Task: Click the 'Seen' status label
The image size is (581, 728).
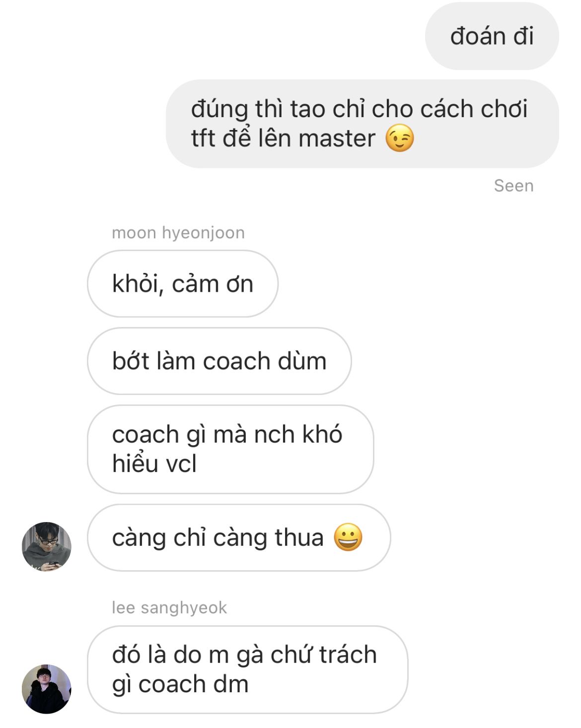Action: (513, 186)
